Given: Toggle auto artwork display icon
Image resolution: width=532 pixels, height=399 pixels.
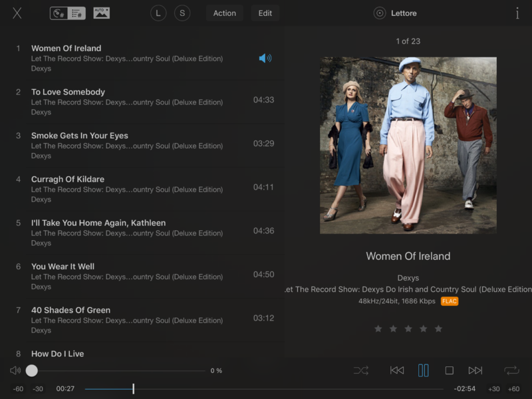Looking at the screenshot, I should tap(101, 13).
